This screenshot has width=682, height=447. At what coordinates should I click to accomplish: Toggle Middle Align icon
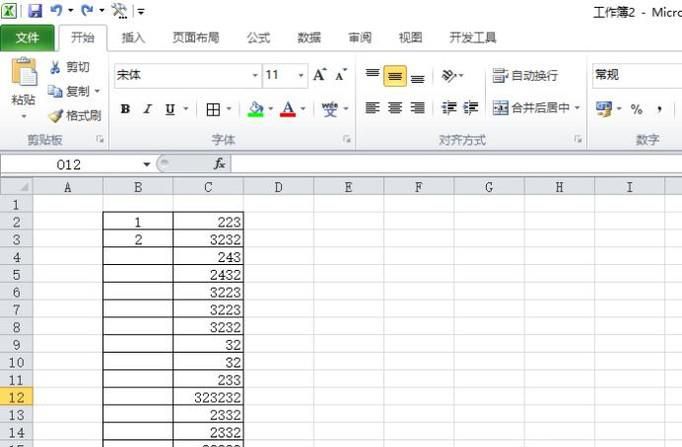395,76
